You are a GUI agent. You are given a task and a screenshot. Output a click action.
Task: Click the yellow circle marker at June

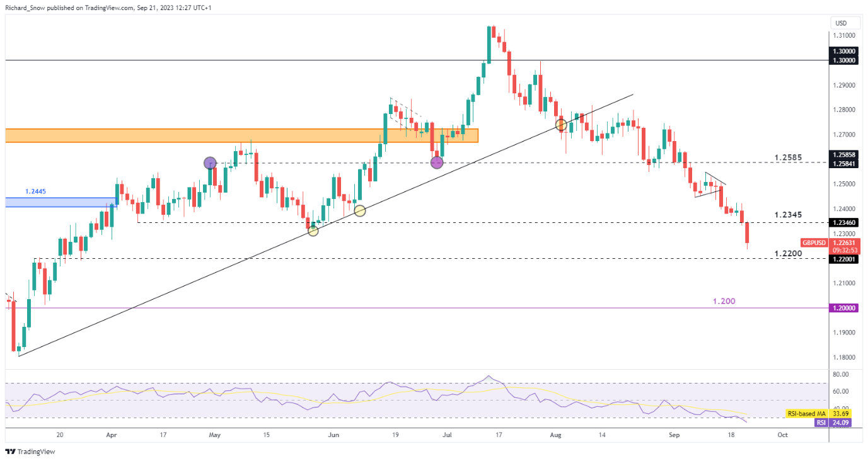pyautogui.click(x=359, y=211)
